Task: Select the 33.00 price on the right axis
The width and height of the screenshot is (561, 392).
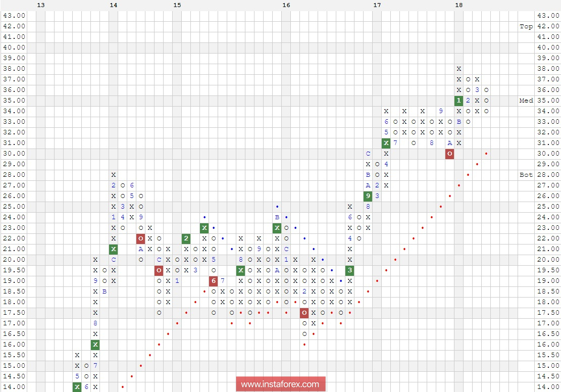Action: [548, 122]
